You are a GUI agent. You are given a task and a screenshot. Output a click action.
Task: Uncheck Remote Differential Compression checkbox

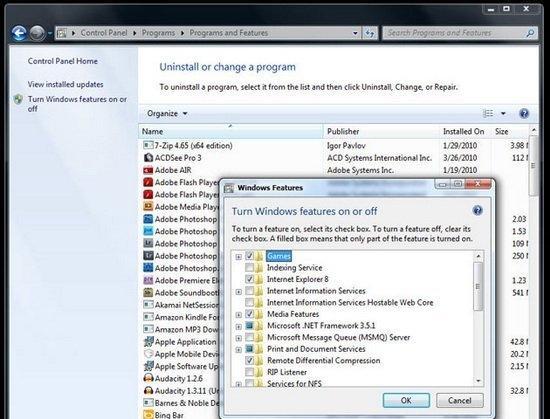(x=249, y=360)
